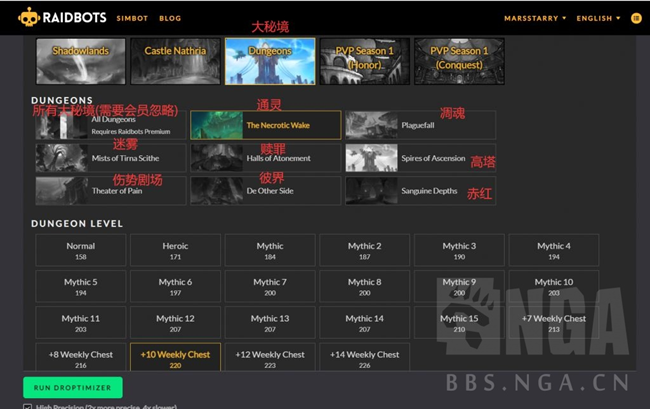Select the Castle Nathria source tile
The image size is (650, 409).
tap(175, 61)
